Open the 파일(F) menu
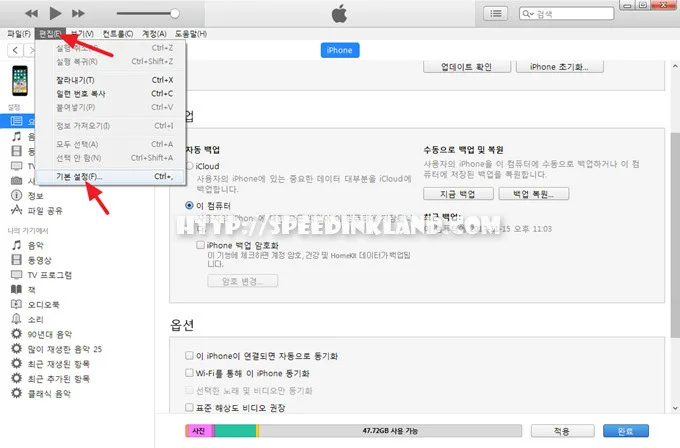 (x=19, y=34)
